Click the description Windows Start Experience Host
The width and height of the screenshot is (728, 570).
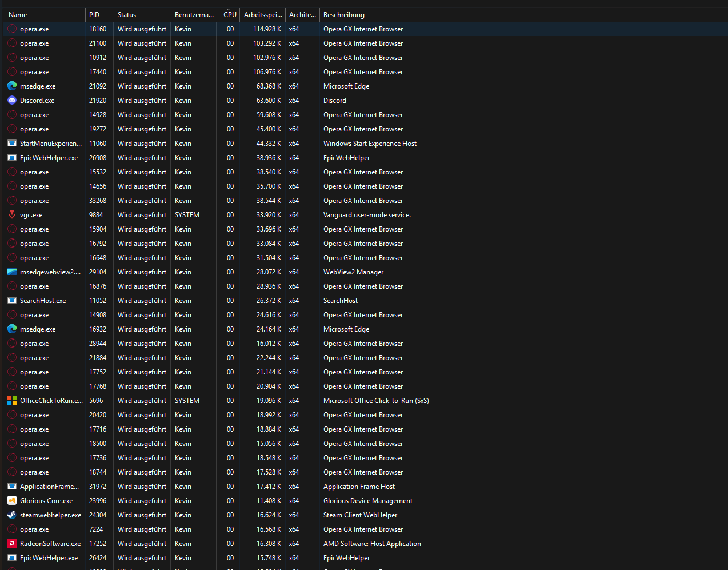pos(370,144)
